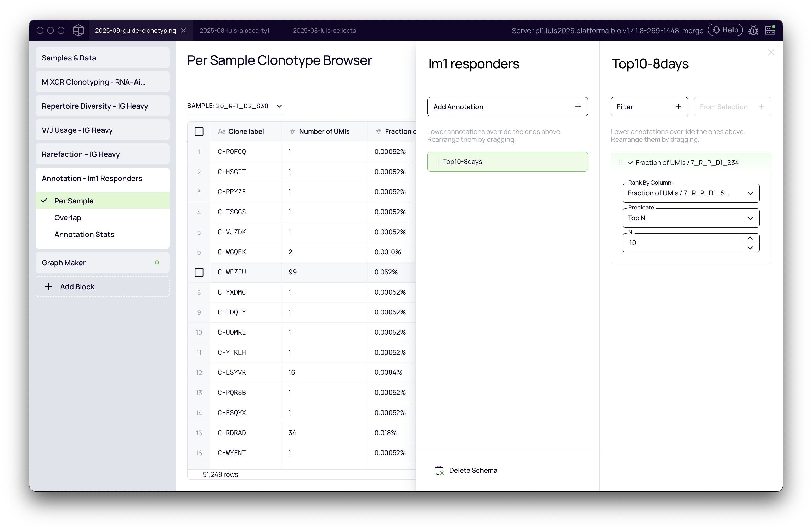Collapse the Fraction of UMIs filter

point(630,163)
